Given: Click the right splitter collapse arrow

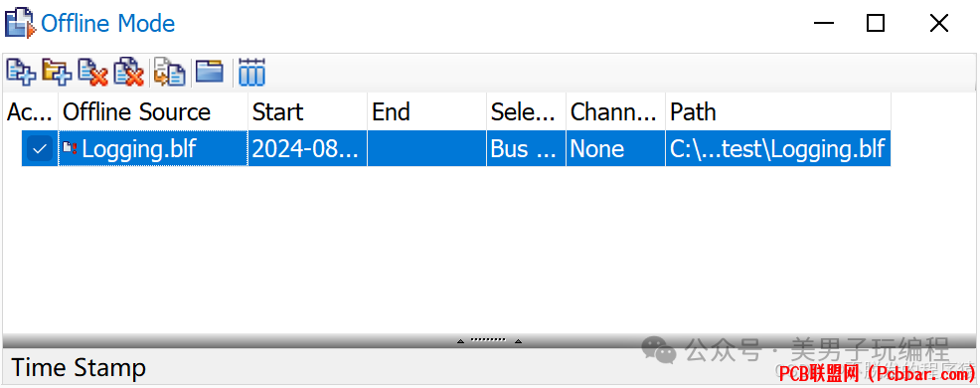Looking at the screenshot, I should [518, 341].
